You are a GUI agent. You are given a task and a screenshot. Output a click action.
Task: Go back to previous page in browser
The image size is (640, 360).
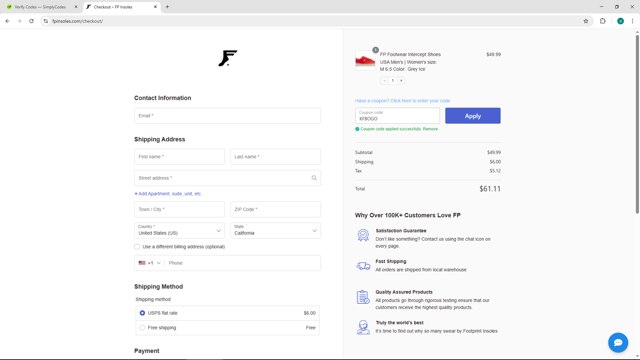[x=7, y=21]
